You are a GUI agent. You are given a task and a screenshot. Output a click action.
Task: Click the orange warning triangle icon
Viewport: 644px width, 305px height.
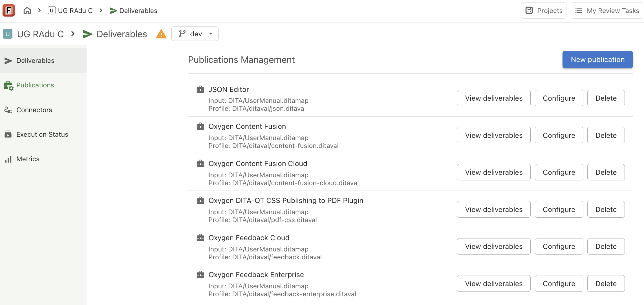[161, 34]
